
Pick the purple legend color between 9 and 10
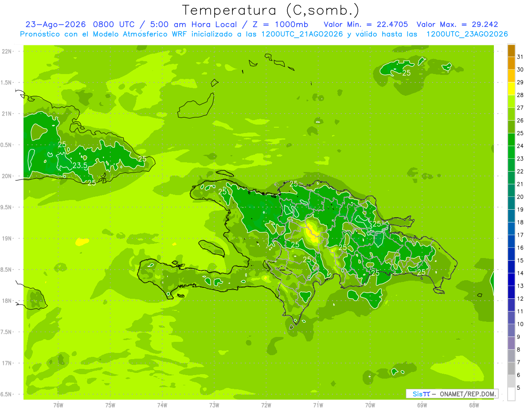[512, 331]
